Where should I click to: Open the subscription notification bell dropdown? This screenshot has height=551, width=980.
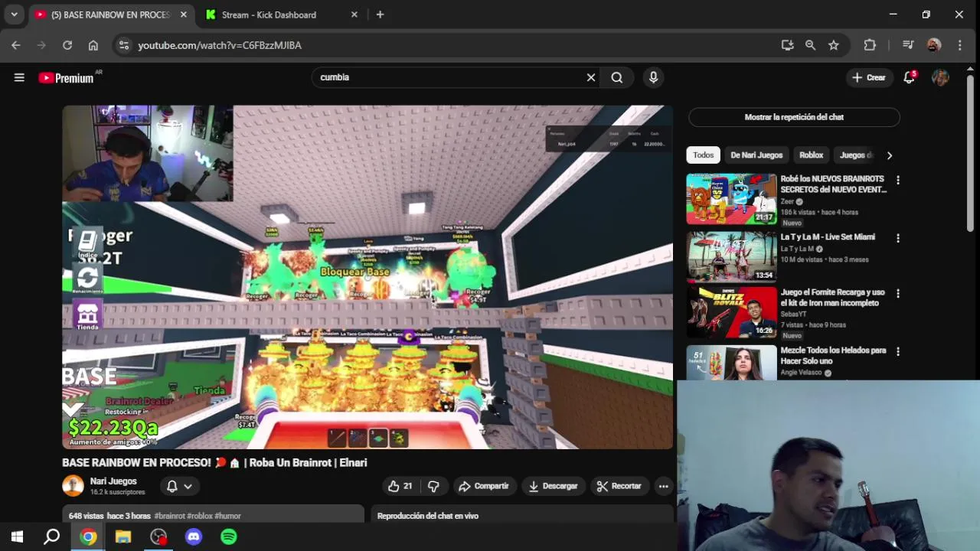click(x=179, y=486)
